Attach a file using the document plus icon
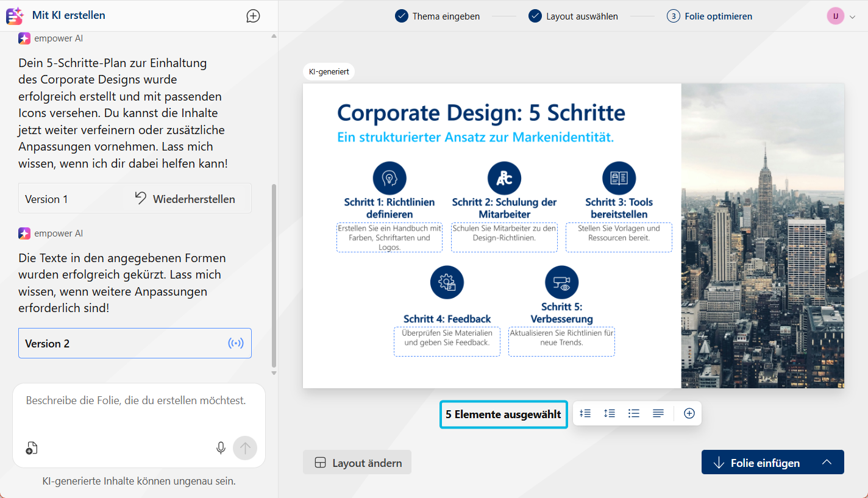 pos(32,449)
